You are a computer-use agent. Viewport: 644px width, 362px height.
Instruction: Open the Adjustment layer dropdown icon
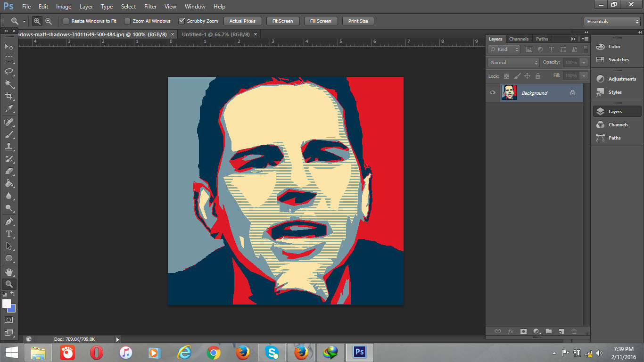click(x=536, y=331)
